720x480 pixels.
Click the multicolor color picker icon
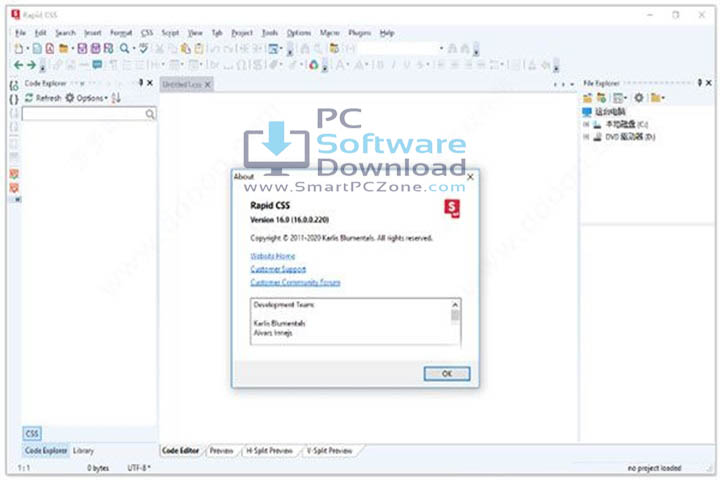[x=313, y=65]
